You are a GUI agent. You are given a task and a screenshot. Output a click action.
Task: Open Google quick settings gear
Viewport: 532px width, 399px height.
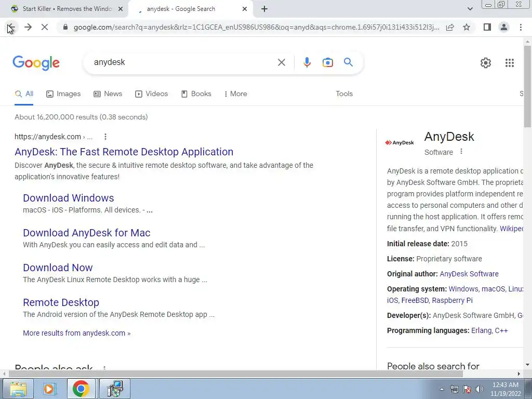486,63
